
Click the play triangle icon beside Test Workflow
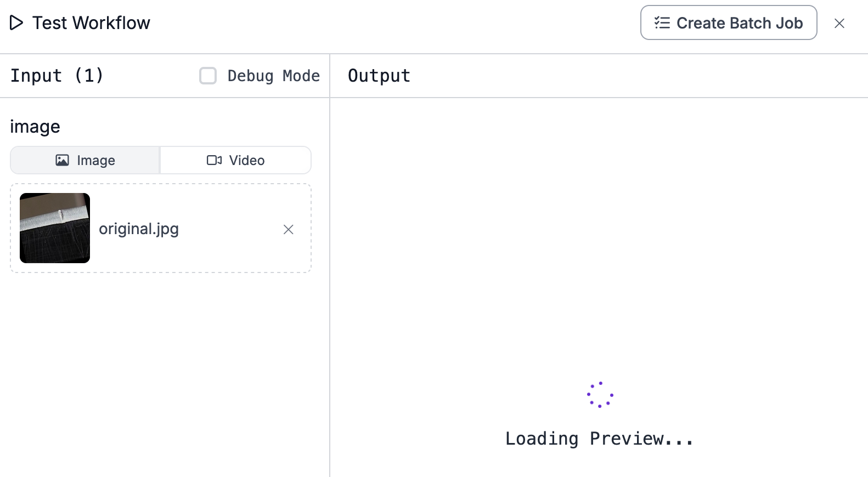pos(16,23)
